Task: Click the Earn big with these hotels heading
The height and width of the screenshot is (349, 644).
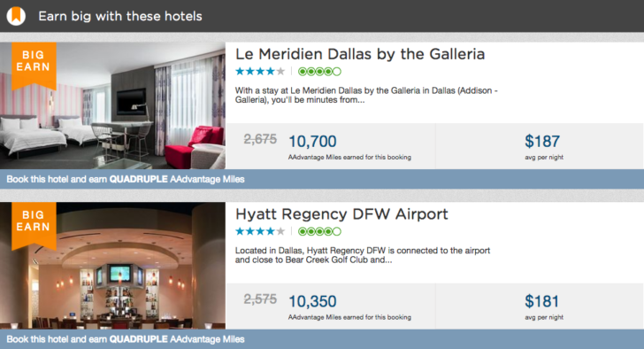Action: coord(120,16)
